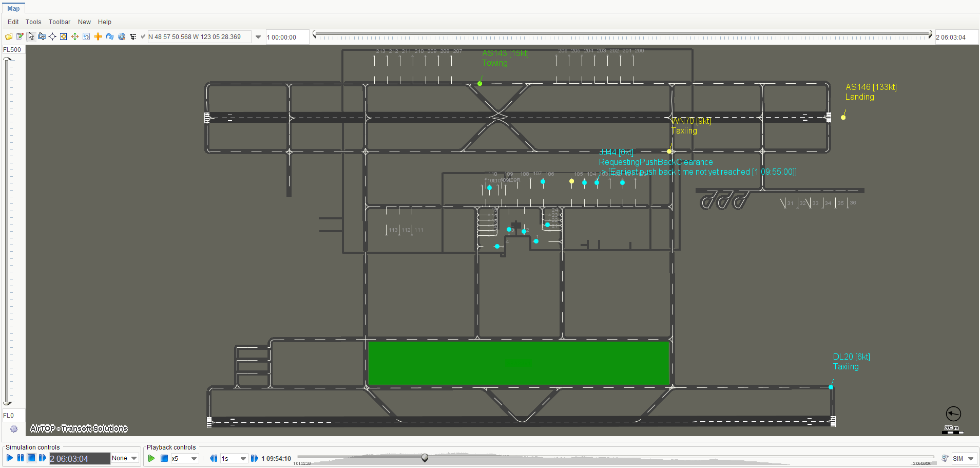Open the Tools menu
This screenshot has width=980, height=468.
(33, 22)
